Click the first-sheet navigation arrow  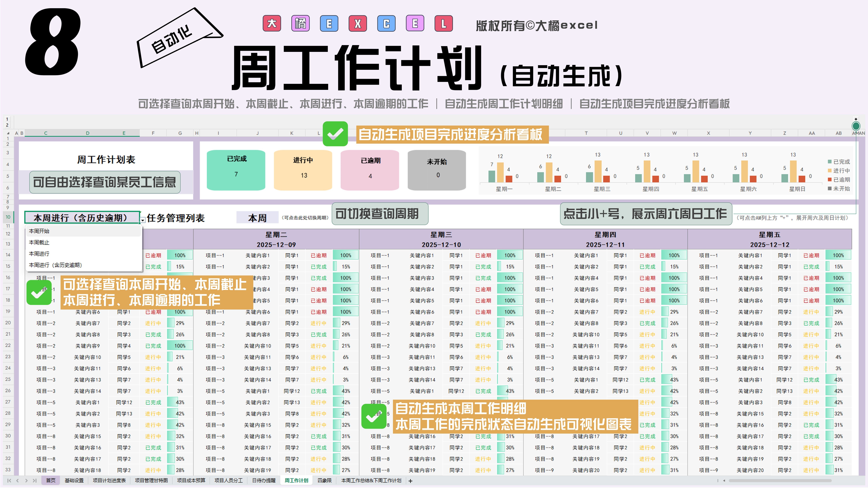coord(9,481)
